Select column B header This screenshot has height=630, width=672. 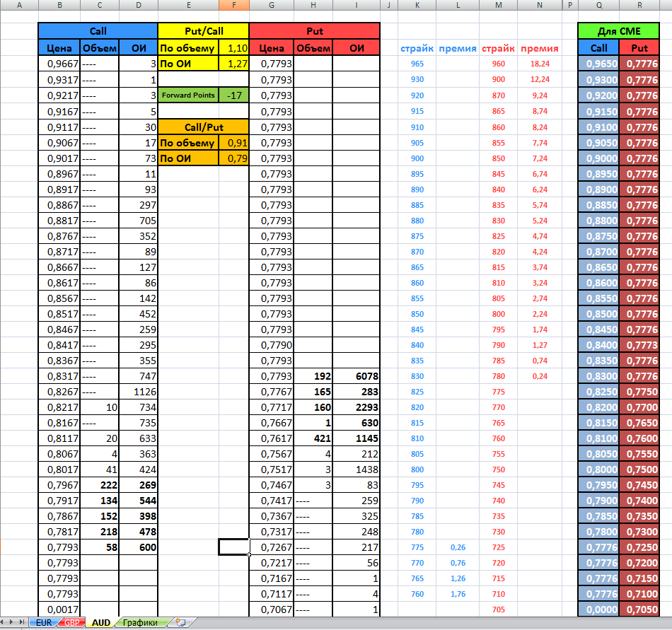(59, 5)
